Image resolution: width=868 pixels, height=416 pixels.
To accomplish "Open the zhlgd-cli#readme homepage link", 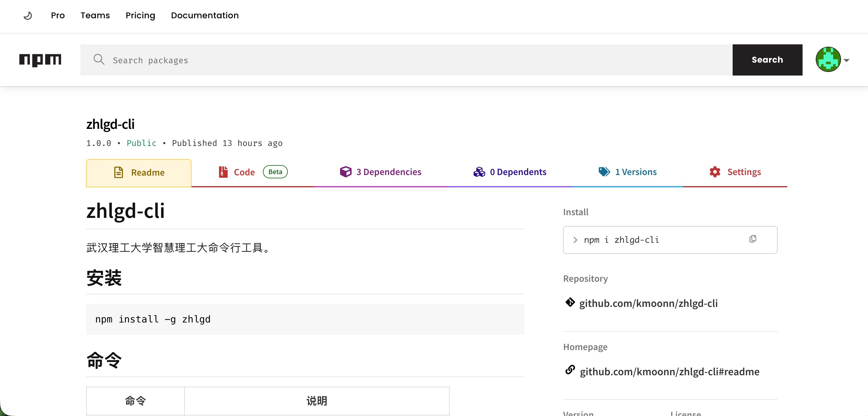I will [669, 372].
